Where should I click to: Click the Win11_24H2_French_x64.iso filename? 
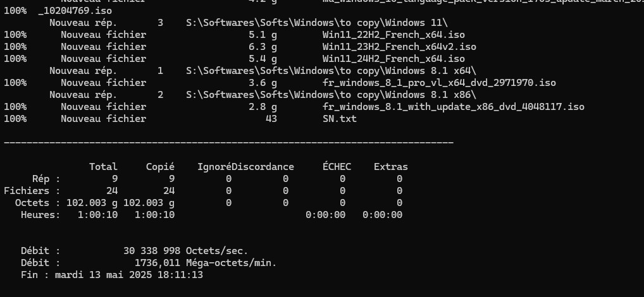pyautogui.click(x=393, y=59)
